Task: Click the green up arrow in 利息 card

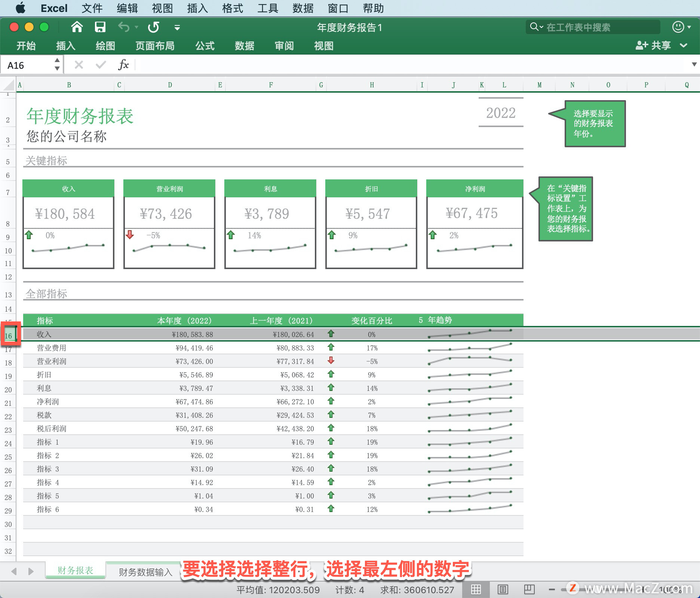Action: click(231, 235)
